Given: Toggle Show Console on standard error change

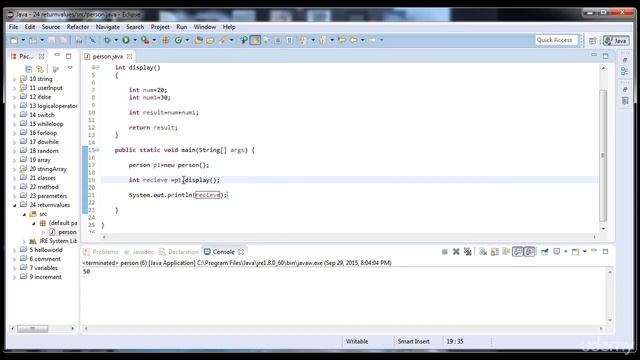Looking at the screenshot, I should 530,252.
